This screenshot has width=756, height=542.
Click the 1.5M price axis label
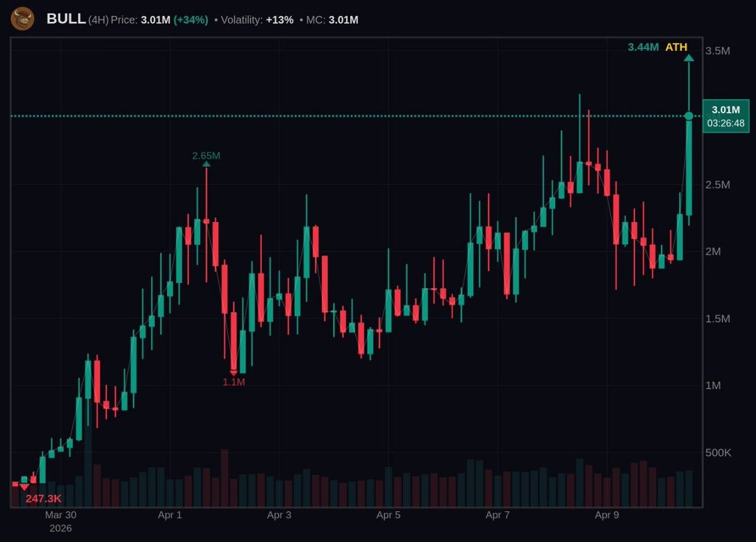point(718,319)
